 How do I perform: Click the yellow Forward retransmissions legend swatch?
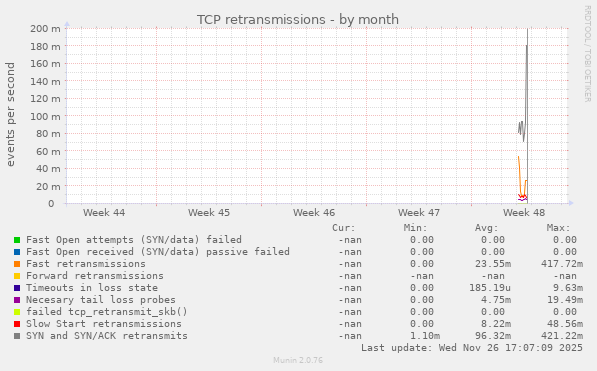pos(17,276)
